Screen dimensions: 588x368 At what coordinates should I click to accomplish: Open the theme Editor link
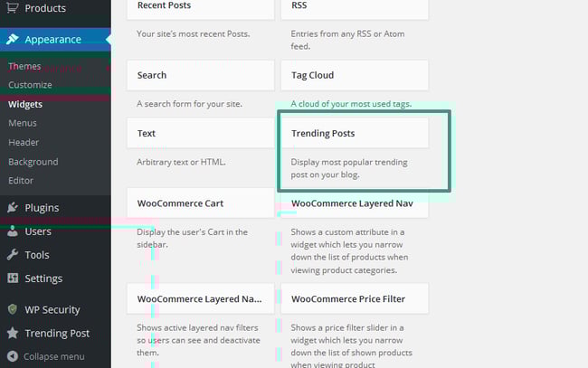[21, 181]
